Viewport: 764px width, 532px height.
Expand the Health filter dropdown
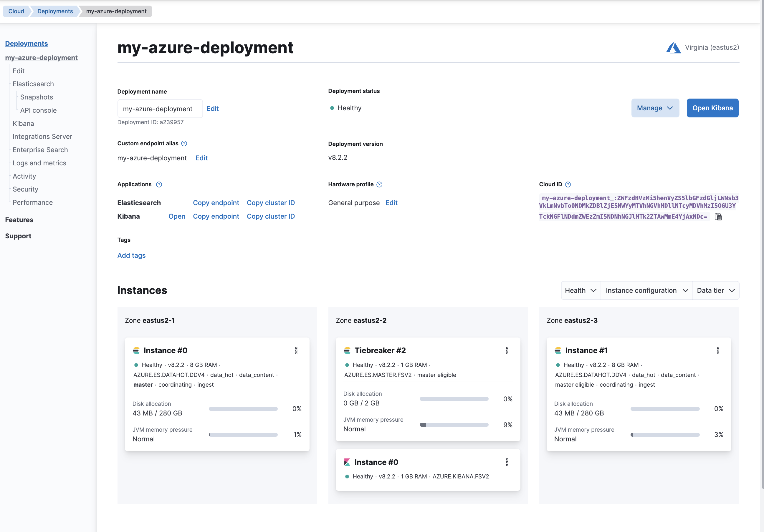[x=581, y=290]
